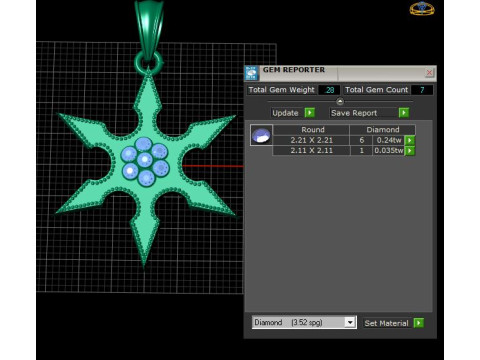Click green arrow next to Set Material

[x=419, y=323]
